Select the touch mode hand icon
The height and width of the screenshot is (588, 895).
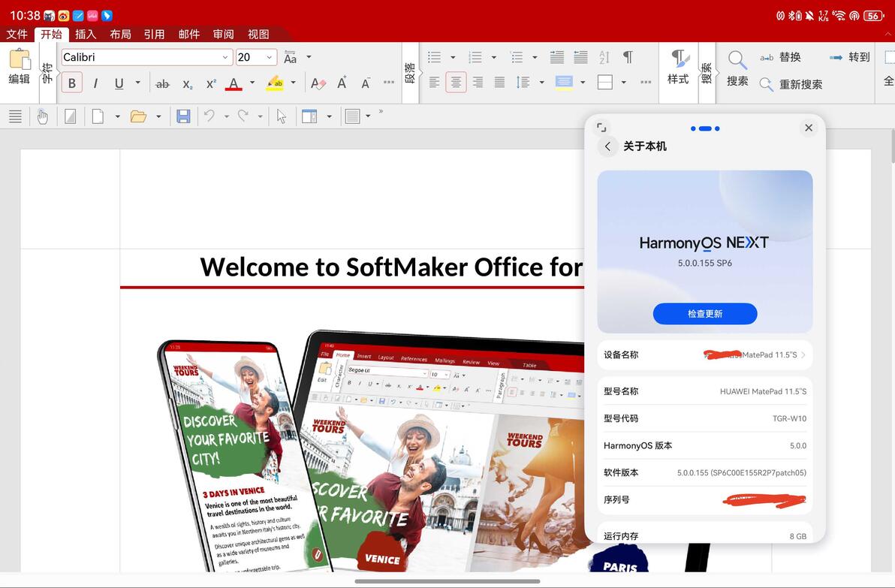click(42, 116)
